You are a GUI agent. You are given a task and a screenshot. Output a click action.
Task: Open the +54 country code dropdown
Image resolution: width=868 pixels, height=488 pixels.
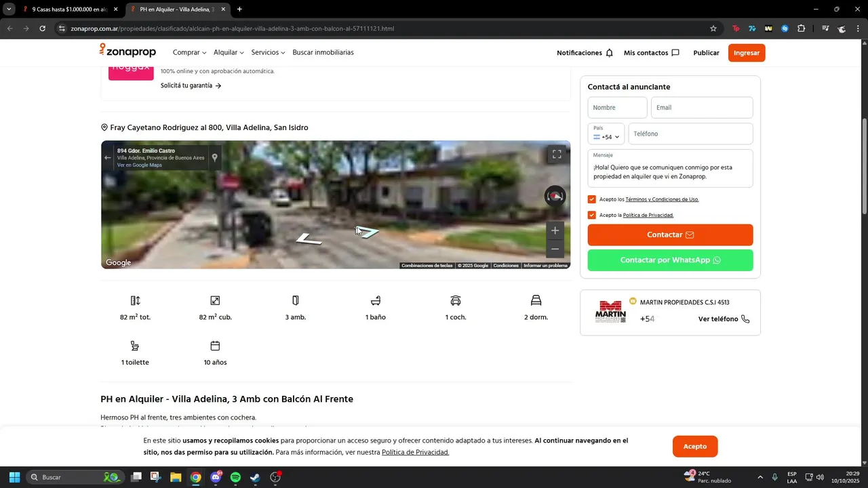click(606, 134)
